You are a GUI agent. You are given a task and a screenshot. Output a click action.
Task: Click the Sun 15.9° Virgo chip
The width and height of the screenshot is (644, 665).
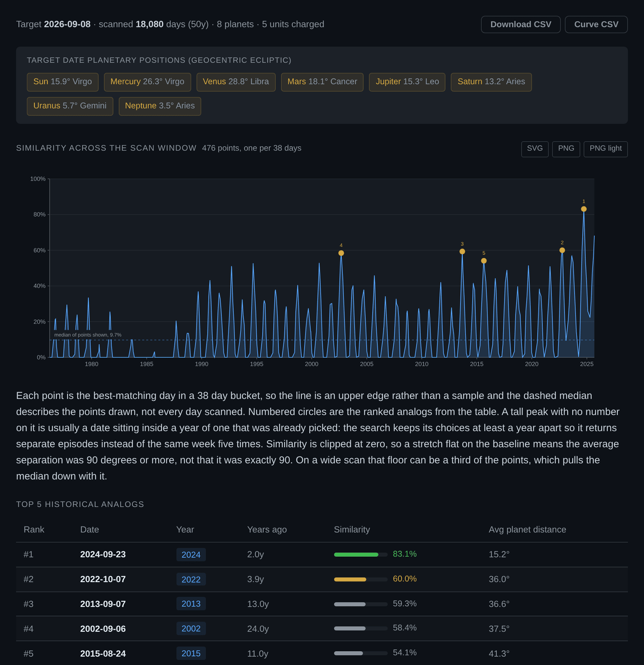point(63,82)
